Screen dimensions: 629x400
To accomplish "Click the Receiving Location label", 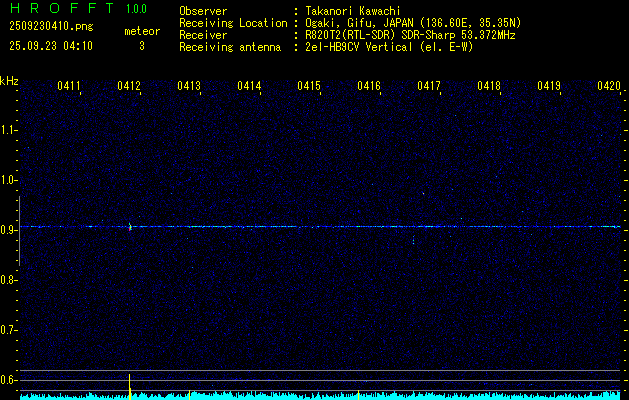I will (x=233, y=23).
